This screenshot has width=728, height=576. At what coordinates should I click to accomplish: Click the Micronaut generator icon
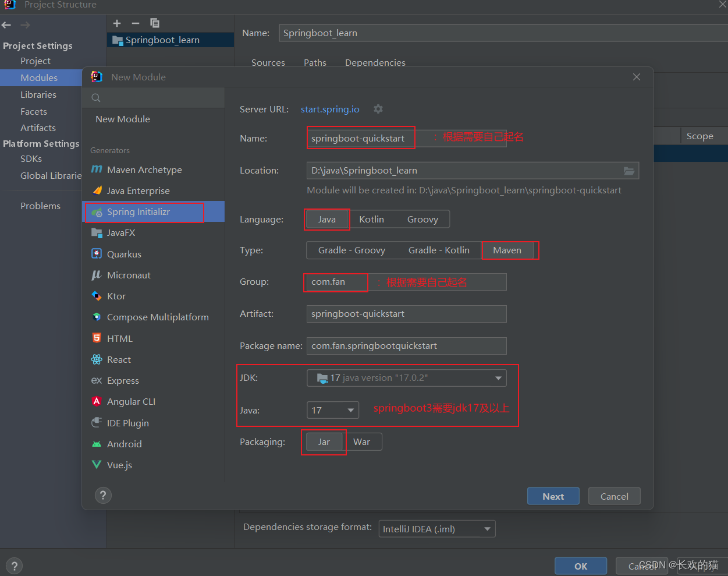point(97,275)
